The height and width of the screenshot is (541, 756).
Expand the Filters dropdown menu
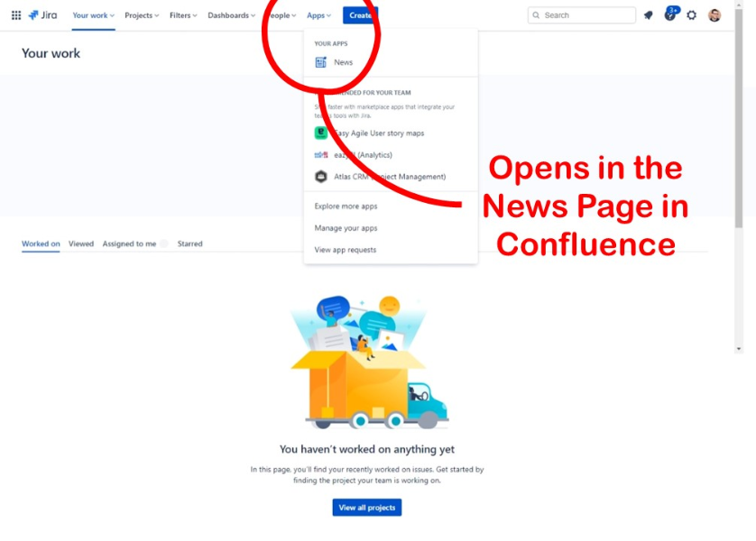183,15
